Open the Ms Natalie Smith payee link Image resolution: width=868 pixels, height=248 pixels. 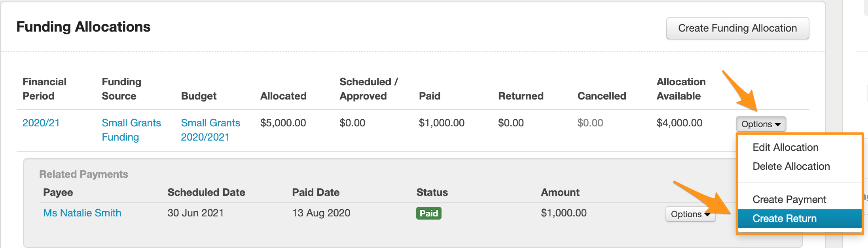pyautogui.click(x=82, y=213)
